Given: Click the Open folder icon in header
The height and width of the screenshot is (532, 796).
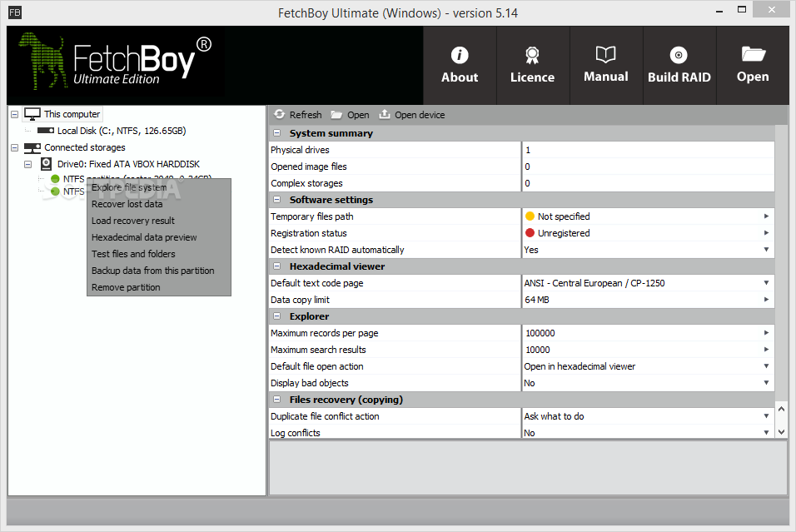Looking at the screenshot, I should coord(753,54).
